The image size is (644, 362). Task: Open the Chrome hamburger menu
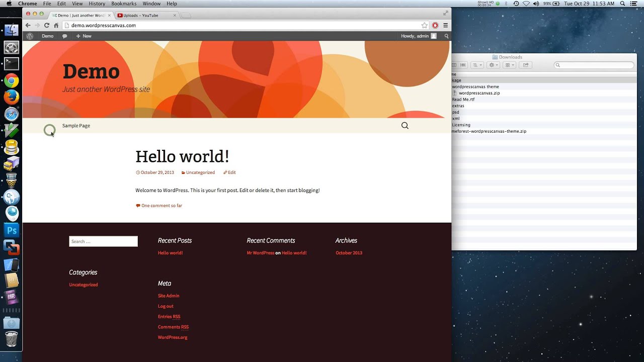coord(445,25)
